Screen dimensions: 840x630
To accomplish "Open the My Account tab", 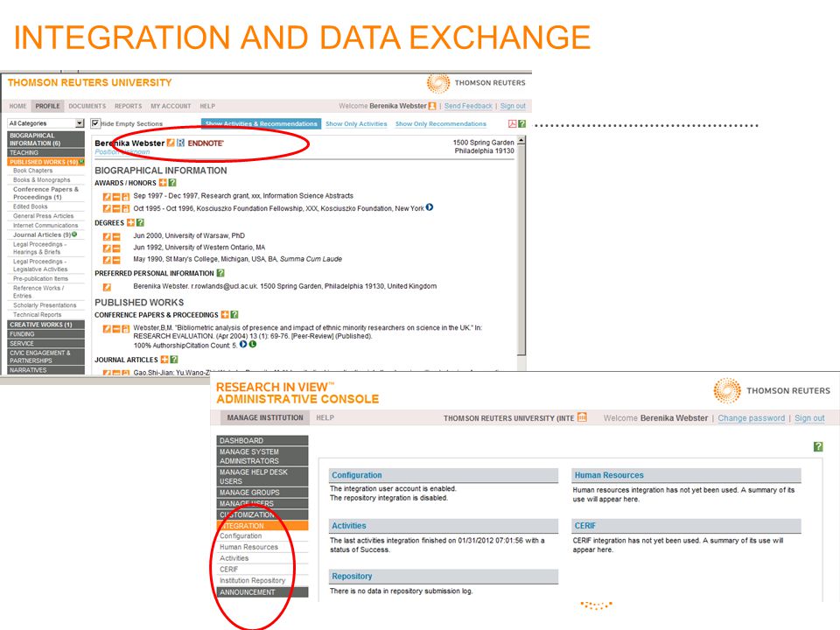I will point(171,106).
